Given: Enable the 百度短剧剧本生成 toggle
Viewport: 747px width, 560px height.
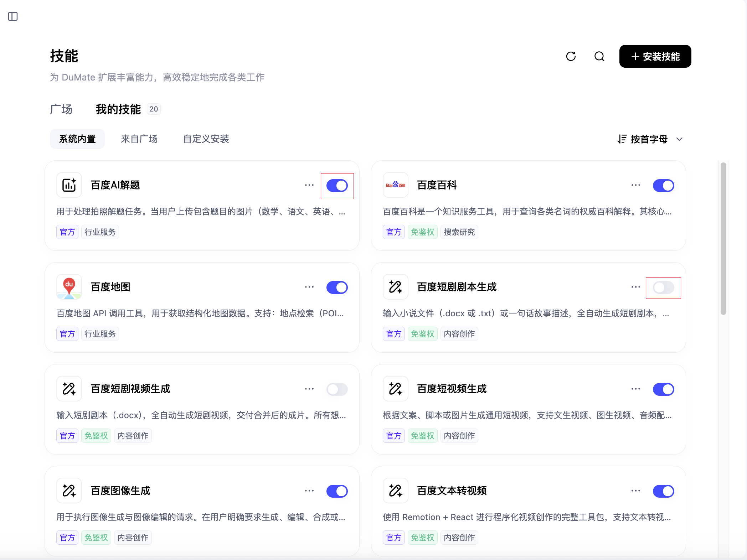Looking at the screenshot, I should [664, 287].
